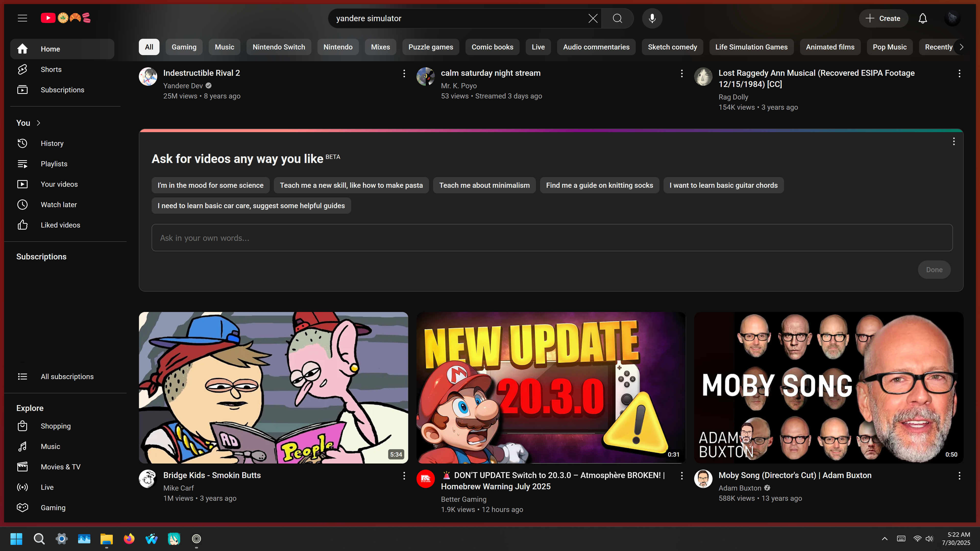Select the Sketch comedy chip
Screen dimensions: 980x551
672,47
